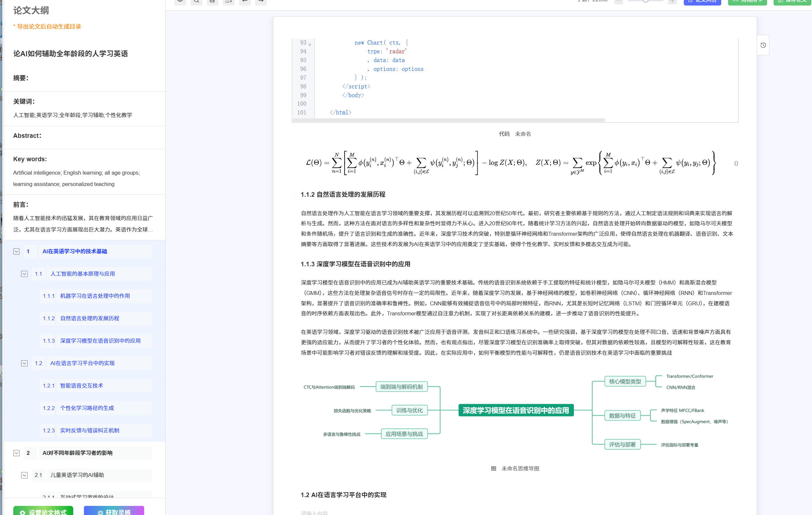
Task: Click the code block horizontal scrollbar
Action: (x=449, y=120)
